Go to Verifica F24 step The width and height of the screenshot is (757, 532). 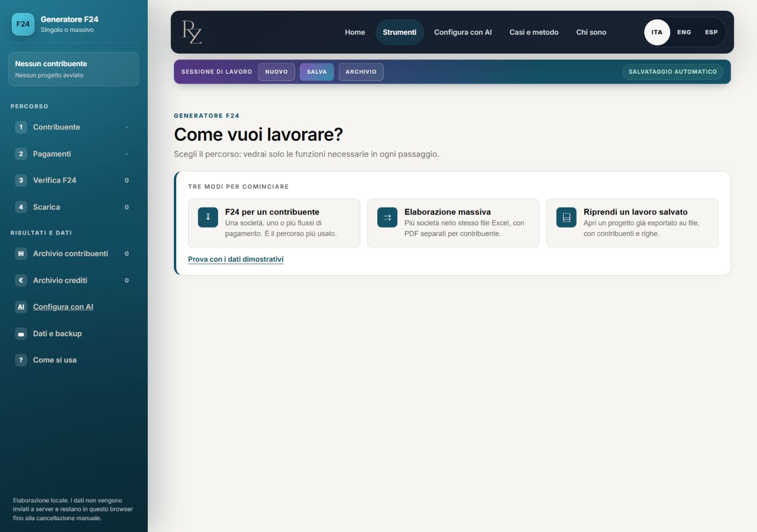(74, 180)
